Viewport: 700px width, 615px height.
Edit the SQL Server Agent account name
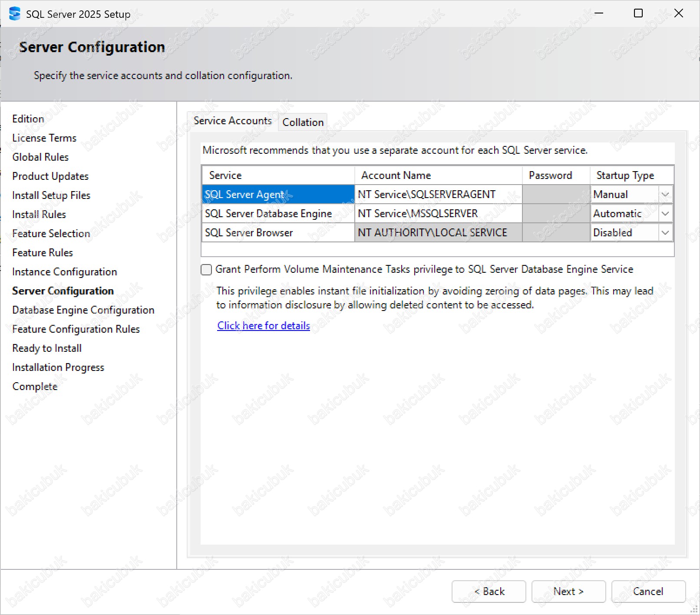pyautogui.click(x=438, y=195)
